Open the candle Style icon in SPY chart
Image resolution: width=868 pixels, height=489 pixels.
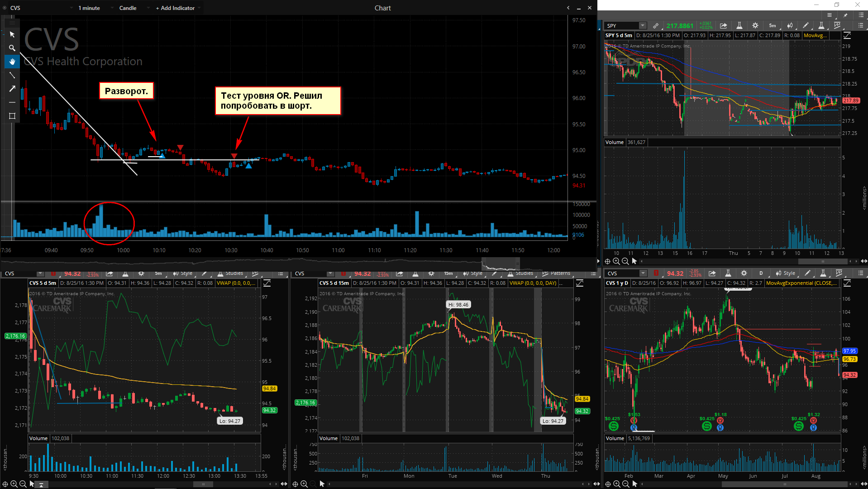[790, 25]
